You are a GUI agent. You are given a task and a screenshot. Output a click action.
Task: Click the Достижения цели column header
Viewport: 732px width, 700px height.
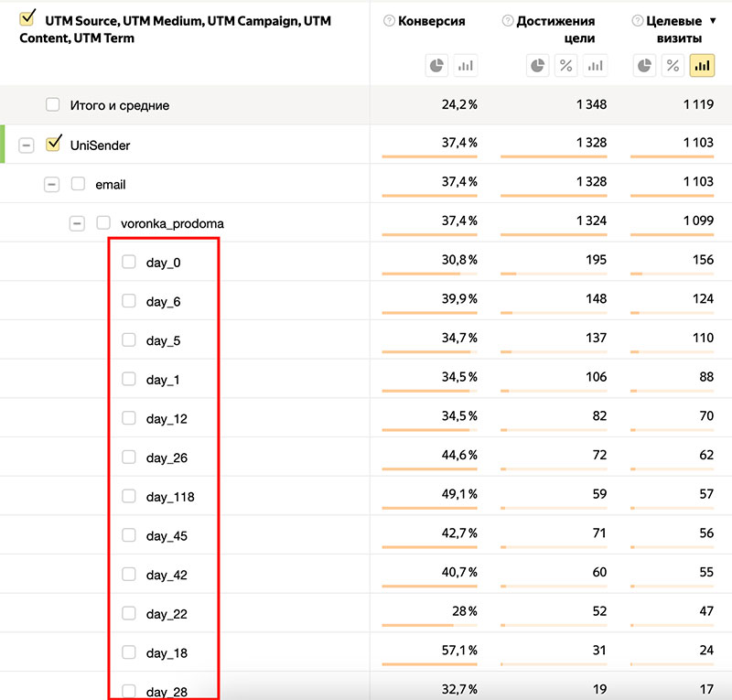[x=555, y=29]
